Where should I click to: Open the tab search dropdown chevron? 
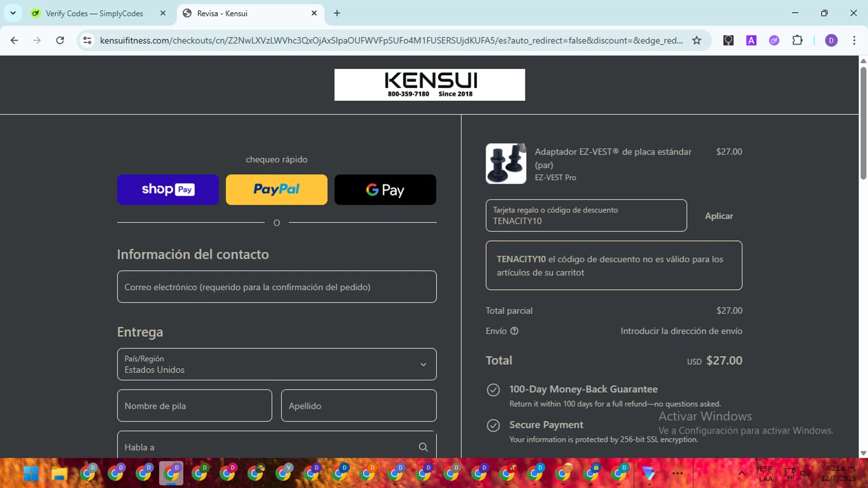pos(13,13)
